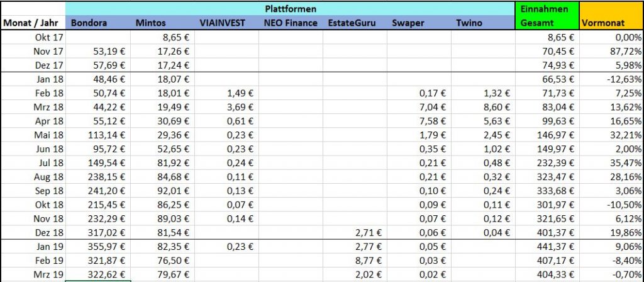Click Mintos cell 8,65 € for Okt 17
The height and width of the screenshot is (282, 644).
click(x=162, y=37)
